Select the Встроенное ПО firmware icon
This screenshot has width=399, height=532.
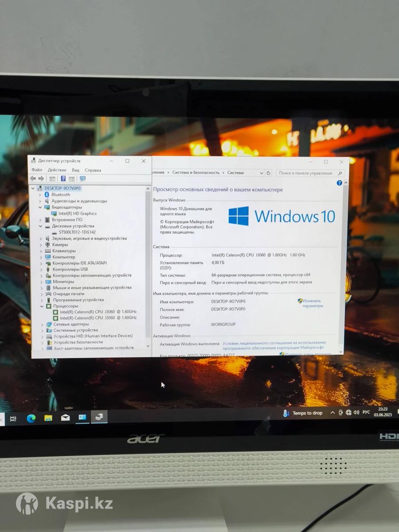tap(47, 219)
